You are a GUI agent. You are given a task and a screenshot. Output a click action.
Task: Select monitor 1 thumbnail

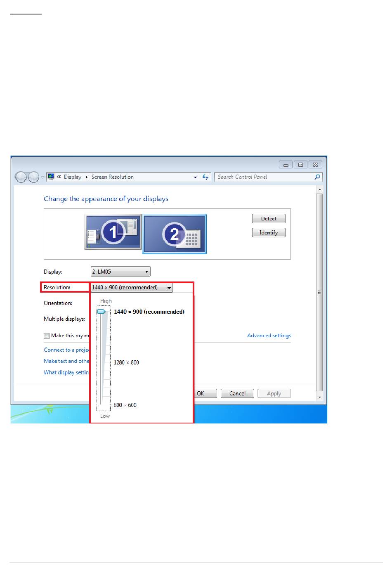(113, 232)
